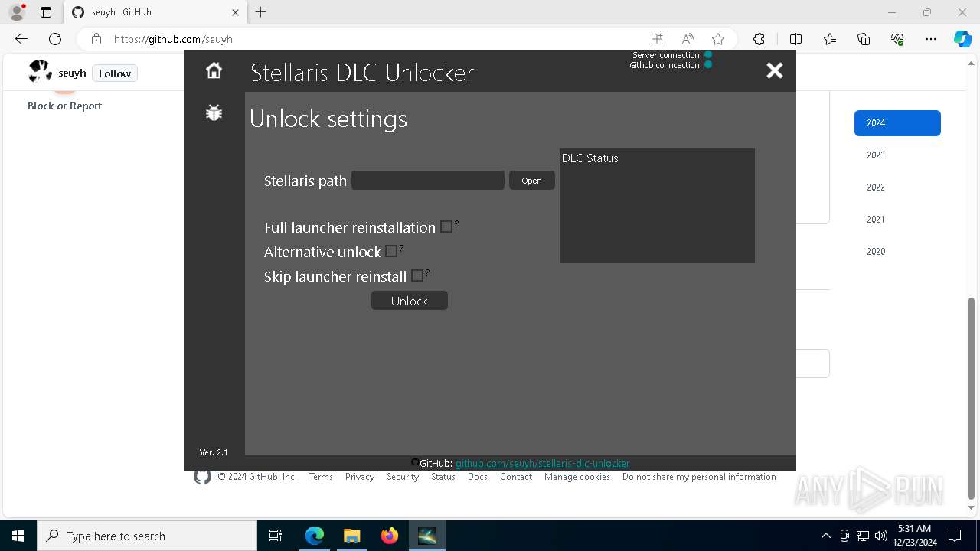Open the Favorites list
980x551 pixels.
830,39
